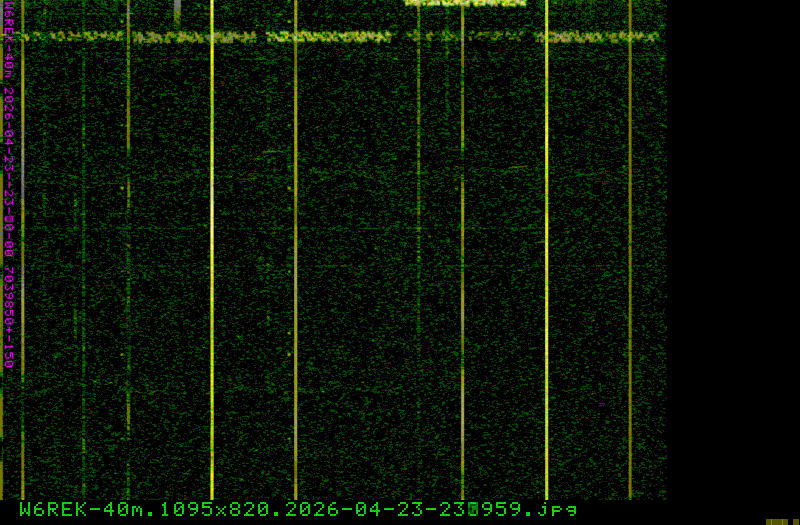Click the vertical magenta W6REK-40m timestamp label
This screenshot has height=525, width=800.
[9, 184]
